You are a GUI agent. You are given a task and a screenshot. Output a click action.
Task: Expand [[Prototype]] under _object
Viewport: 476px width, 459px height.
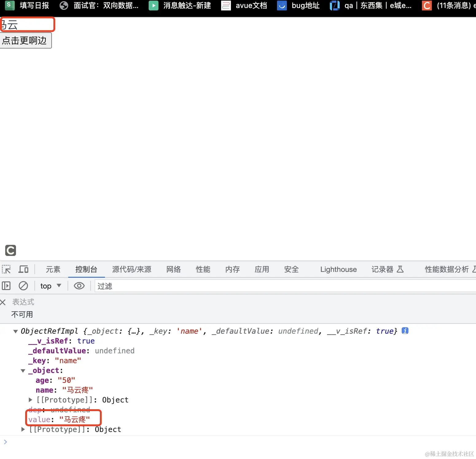[x=30, y=400]
